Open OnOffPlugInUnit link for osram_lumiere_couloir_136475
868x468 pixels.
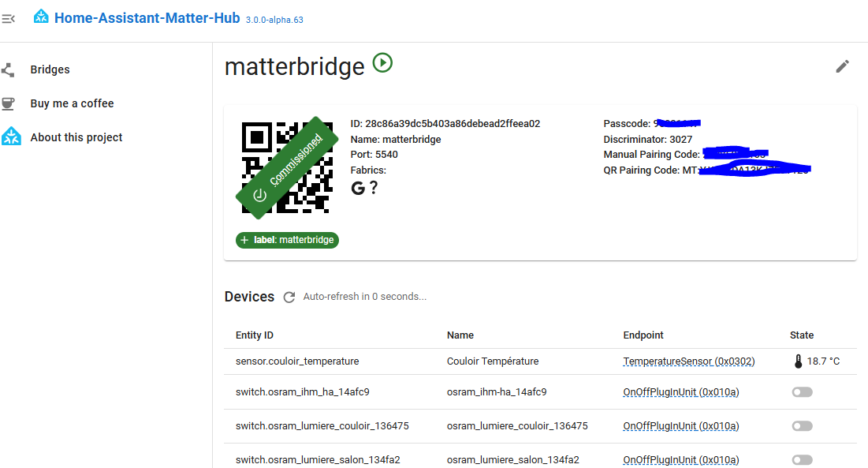click(x=681, y=426)
